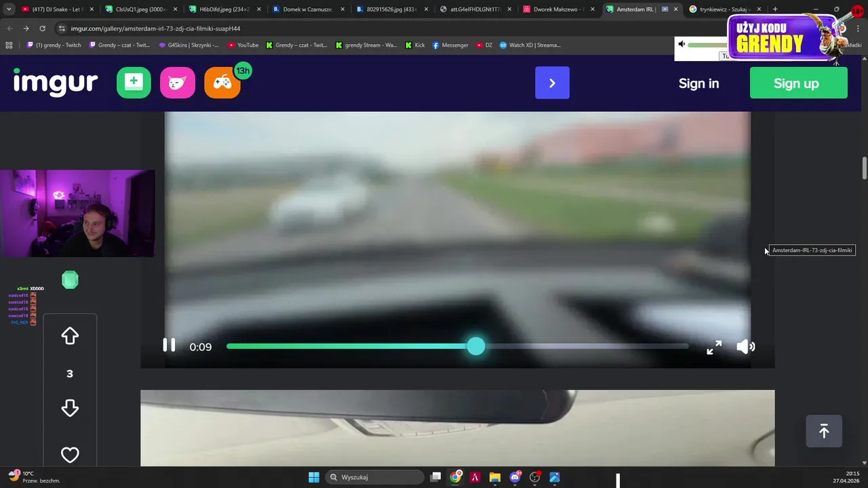Image resolution: width=868 pixels, height=488 pixels.
Task: Go back in browser history
Action: pyautogui.click(x=9, y=28)
